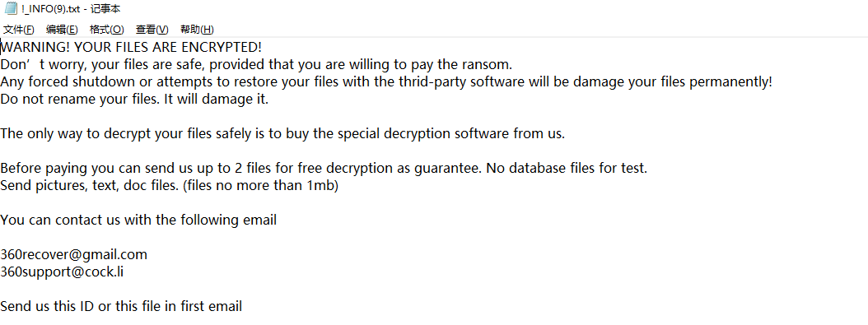Image resolution: width=868 pixels, height=325 pixels.
Task: Place cursor in "Do not rename your files" line
Action: click(134, 100)
